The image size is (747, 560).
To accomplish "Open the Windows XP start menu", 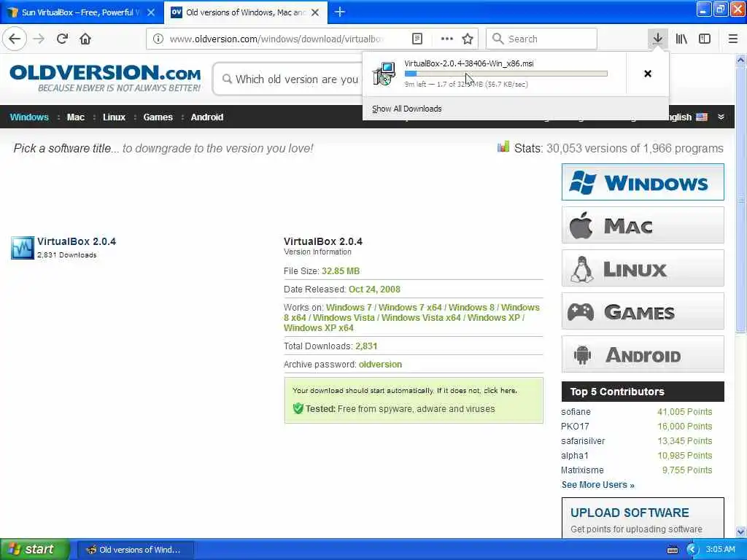I will [x=34, y=549].
